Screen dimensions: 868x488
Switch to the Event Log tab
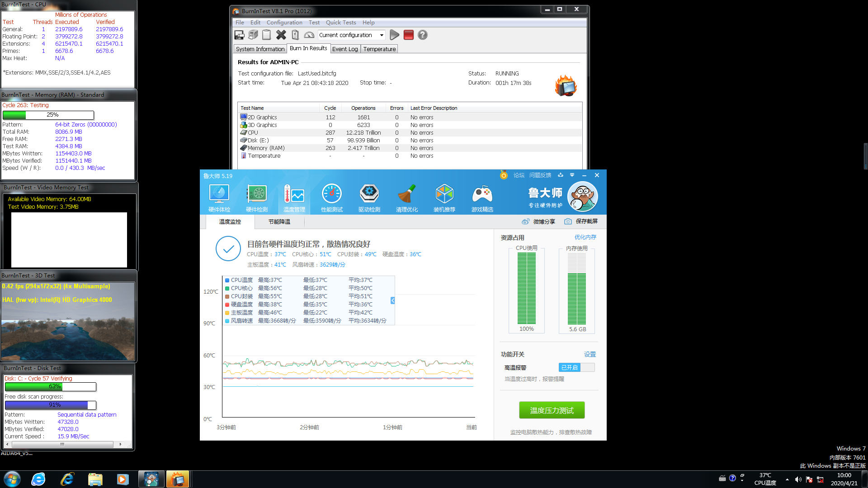point(344,49)
